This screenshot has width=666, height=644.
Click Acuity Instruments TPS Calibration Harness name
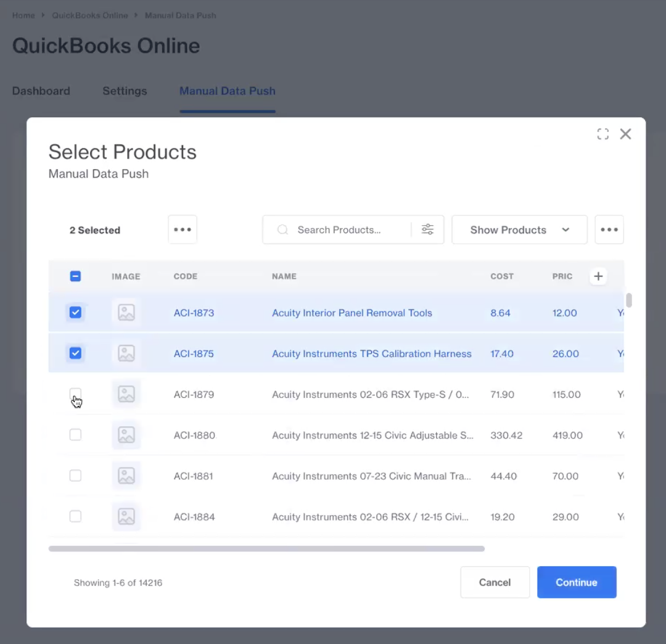(x=372, y=353)
